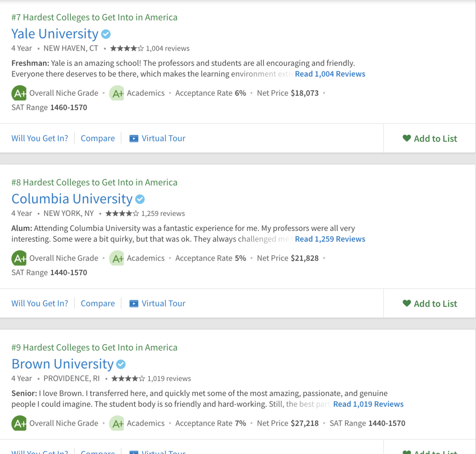476x454 pixels.
Task: Open the Brown University profile link
Action: pos(63,365)
